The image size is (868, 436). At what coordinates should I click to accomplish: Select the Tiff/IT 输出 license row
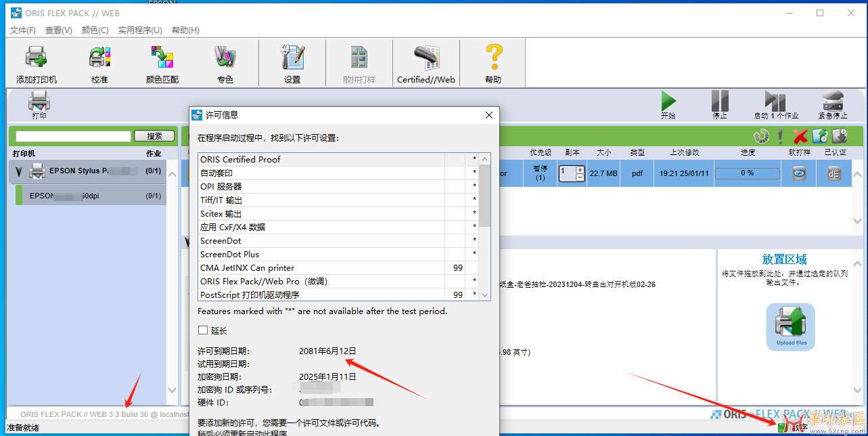click(x=338, y=200)
